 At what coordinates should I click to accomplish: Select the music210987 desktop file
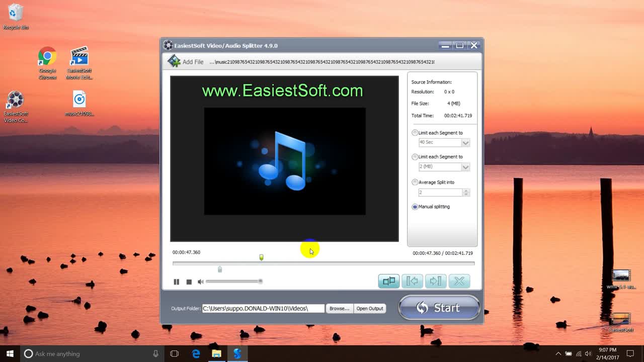coord(79,104)
